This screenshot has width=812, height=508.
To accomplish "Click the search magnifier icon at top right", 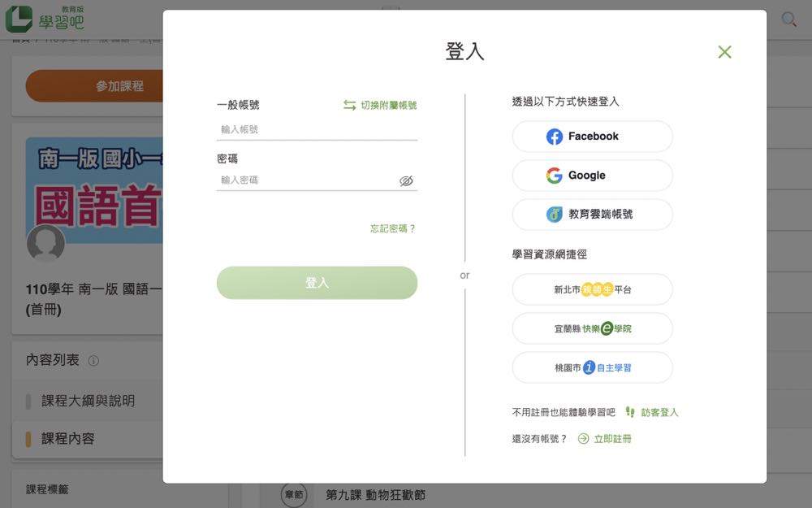I will 788,20.
